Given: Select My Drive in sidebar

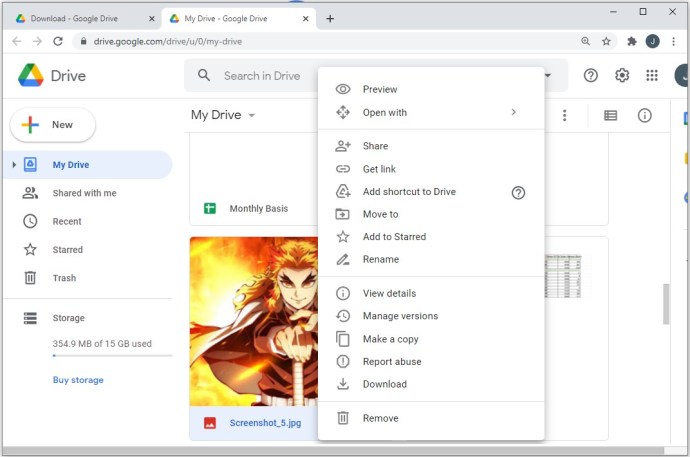Looking at the screenshot, I should (x=87, y=165).
